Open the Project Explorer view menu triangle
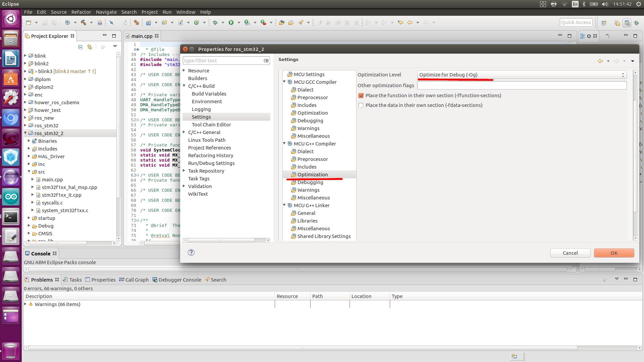Screen dimensions: 644x362 coord(115,46)
